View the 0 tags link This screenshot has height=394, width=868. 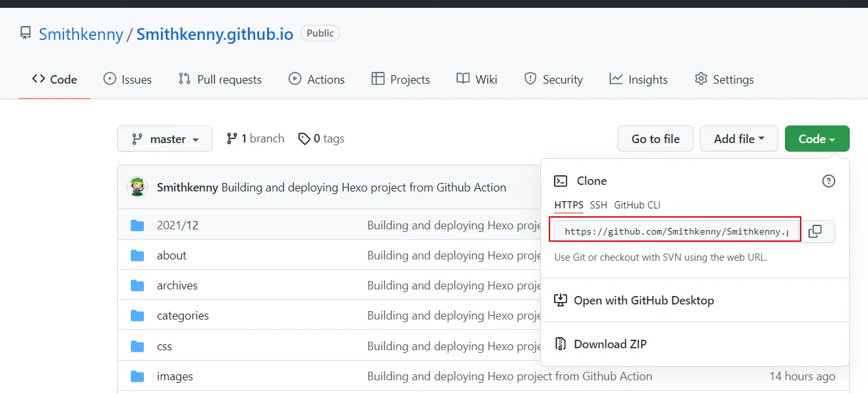(321, 139)
